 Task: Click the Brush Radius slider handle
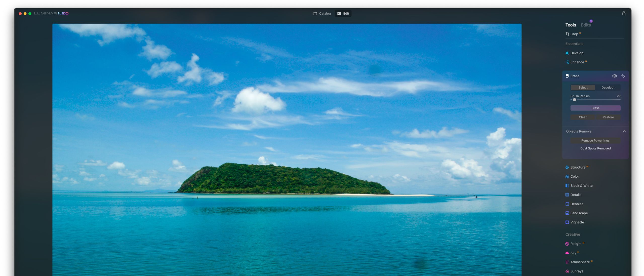click(575, 100)
